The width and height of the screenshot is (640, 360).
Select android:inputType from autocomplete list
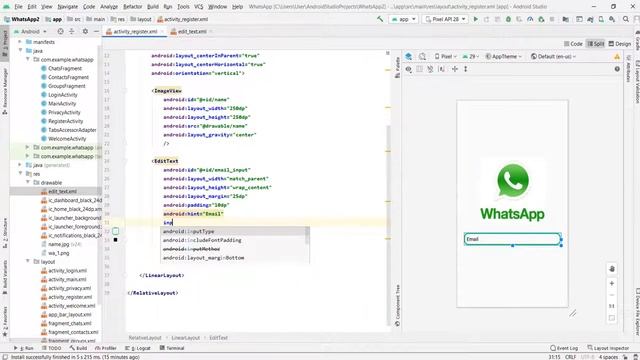tap(234, 231)
